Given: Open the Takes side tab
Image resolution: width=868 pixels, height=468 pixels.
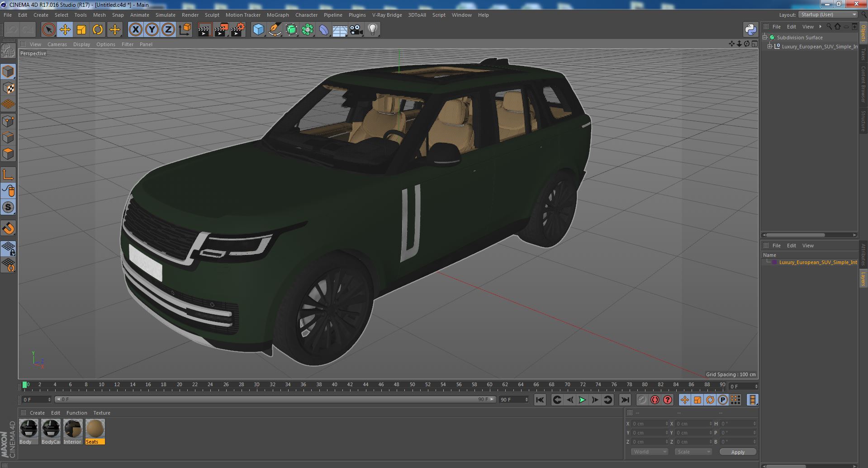Looking at the screenshot, I should tap(863, 54).
